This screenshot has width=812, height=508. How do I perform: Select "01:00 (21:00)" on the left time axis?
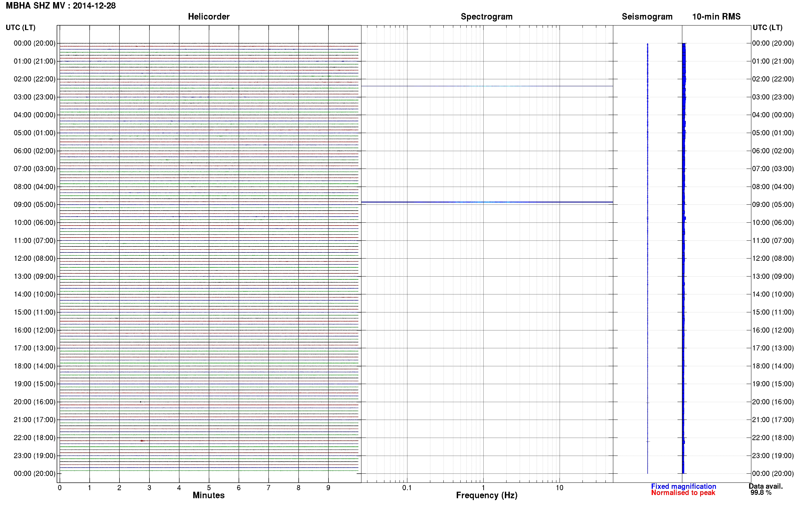click(35, 61)
